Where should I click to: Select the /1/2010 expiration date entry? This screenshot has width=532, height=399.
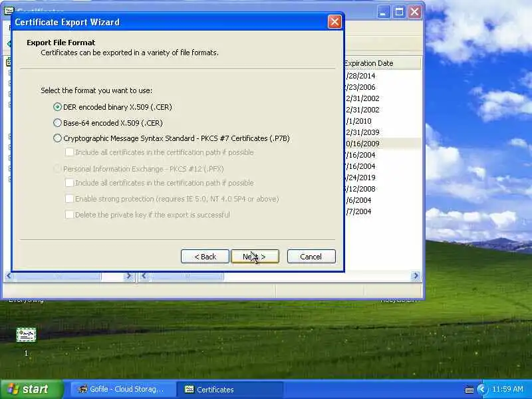358,121
